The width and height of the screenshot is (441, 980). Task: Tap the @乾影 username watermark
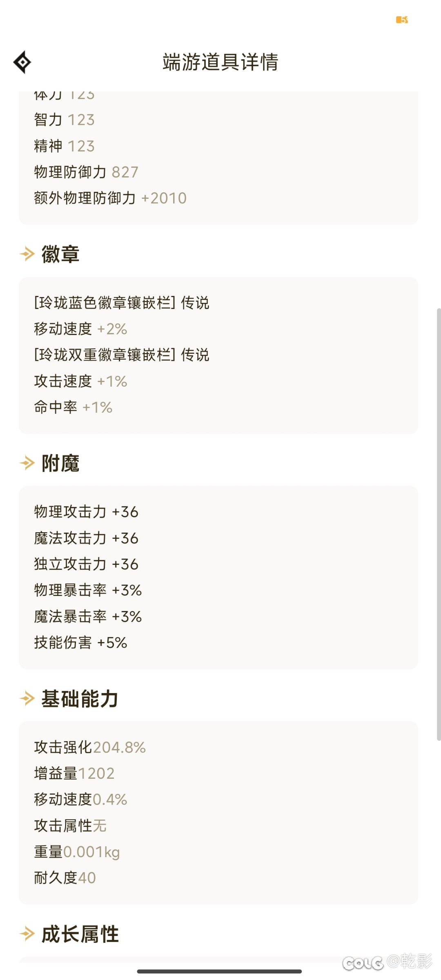[x=409, y=961]
